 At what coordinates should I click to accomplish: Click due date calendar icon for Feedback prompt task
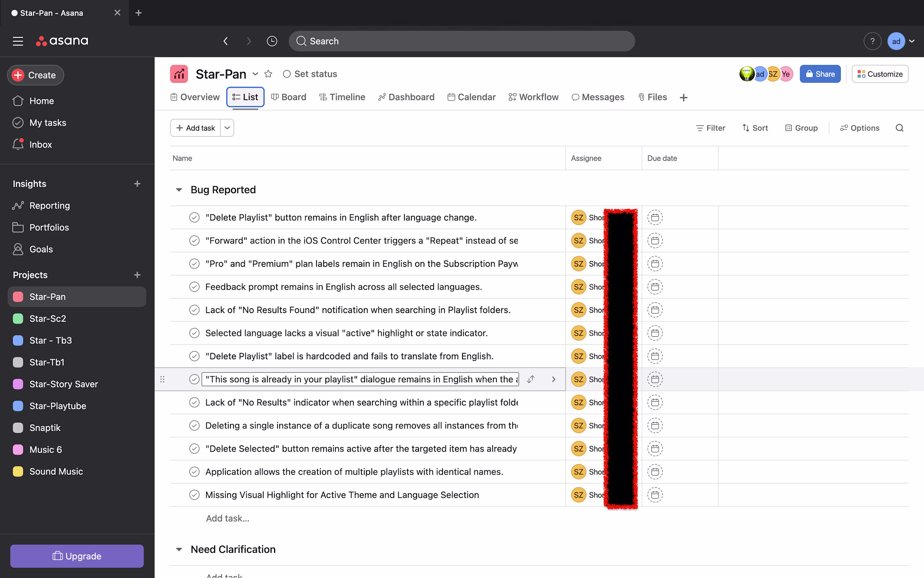pyautogui.click(x=655, y=287)
